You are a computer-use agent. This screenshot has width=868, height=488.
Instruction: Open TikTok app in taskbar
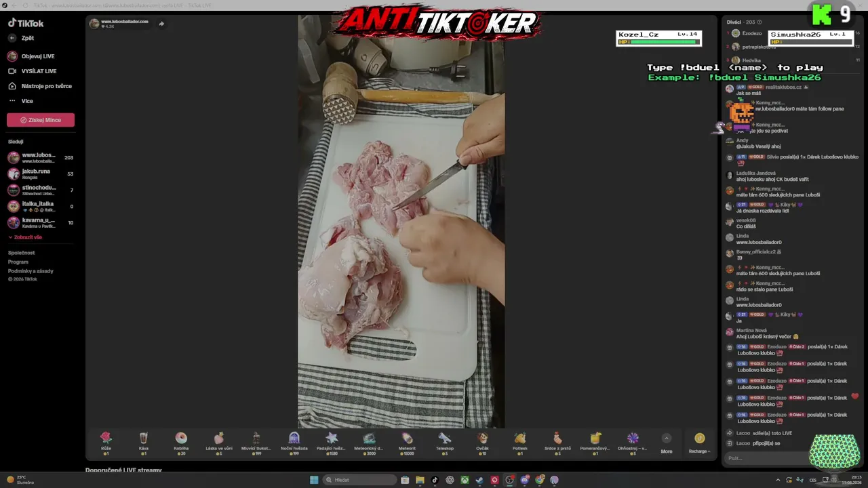tap(435, 480)
